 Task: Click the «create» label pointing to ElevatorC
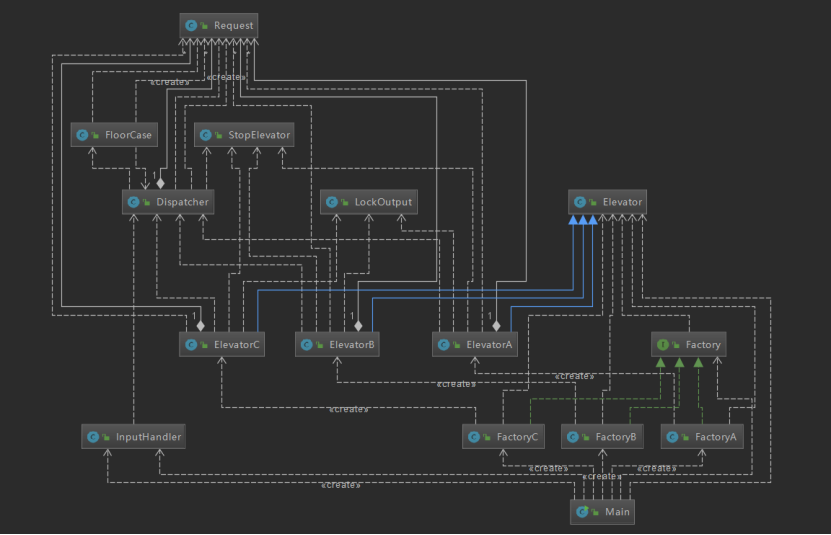[349, 409]
